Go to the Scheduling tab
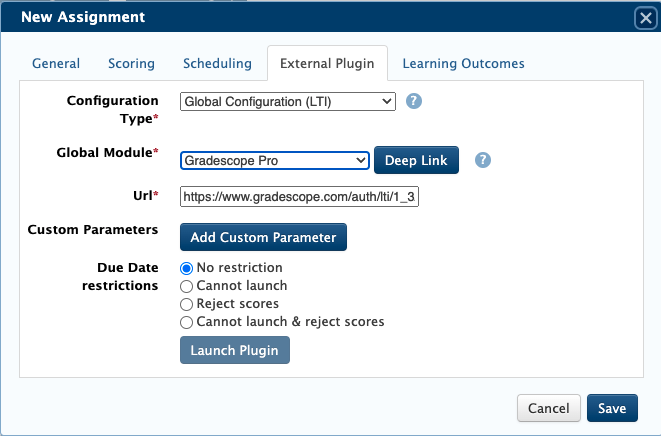Image resolution: width=661 pixels, height=436 pixels. coord(217,64)
